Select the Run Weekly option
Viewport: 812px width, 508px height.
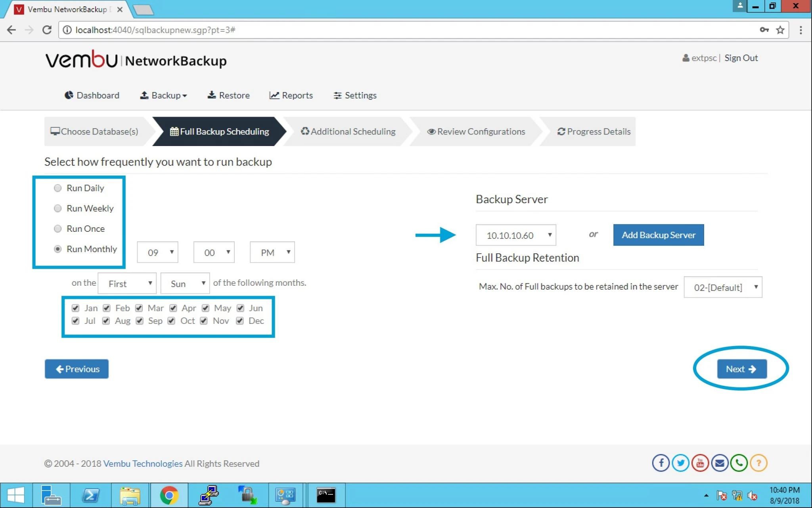click(58, 208)
